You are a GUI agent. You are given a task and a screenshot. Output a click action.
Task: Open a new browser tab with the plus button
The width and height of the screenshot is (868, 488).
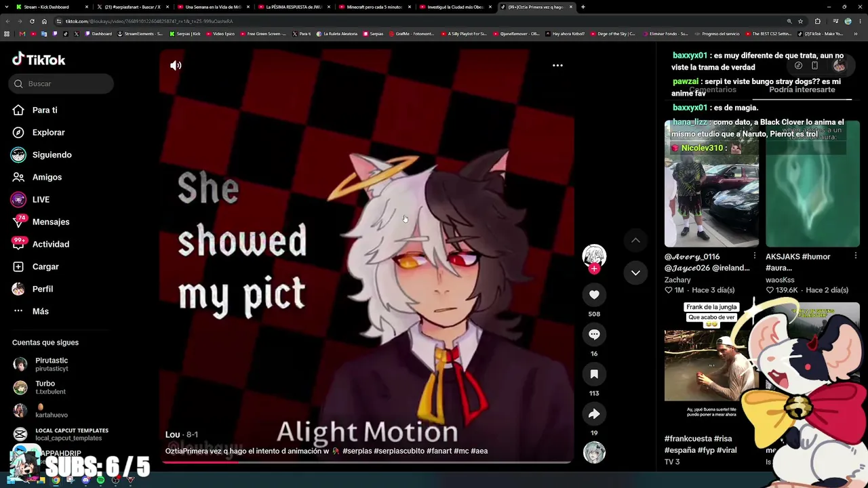[583, 7]
